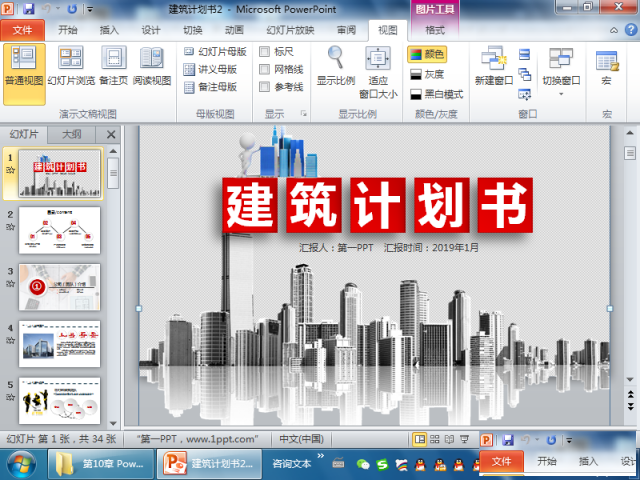Viewport: 640px width, 480px height.
Task: Enable the Gridlines checkbox (网格线)
Action: [264, 69]
